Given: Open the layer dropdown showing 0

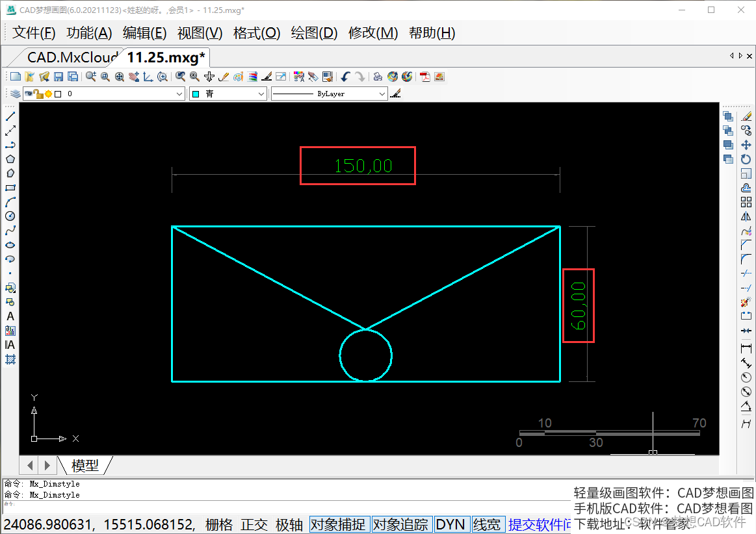Looking at the screenshot, I should [x=104, y=94].
